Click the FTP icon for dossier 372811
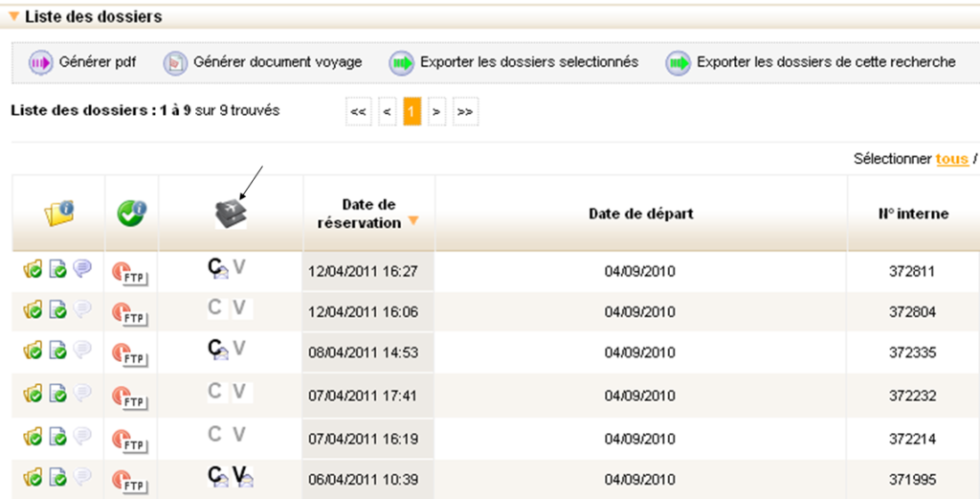The width and height of the screenshot is (980, 499). pos(129,273)
